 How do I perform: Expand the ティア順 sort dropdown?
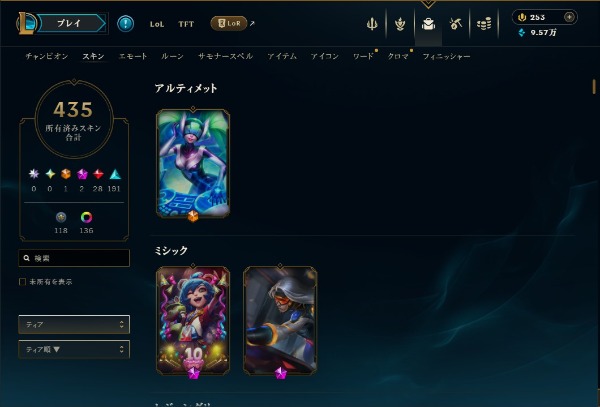click(74, 349)
